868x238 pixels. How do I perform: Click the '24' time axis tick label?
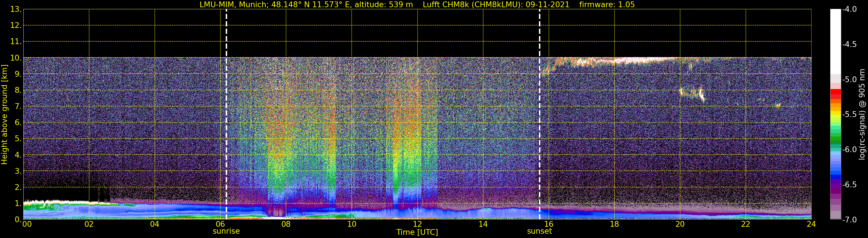(x=811, y=224)
